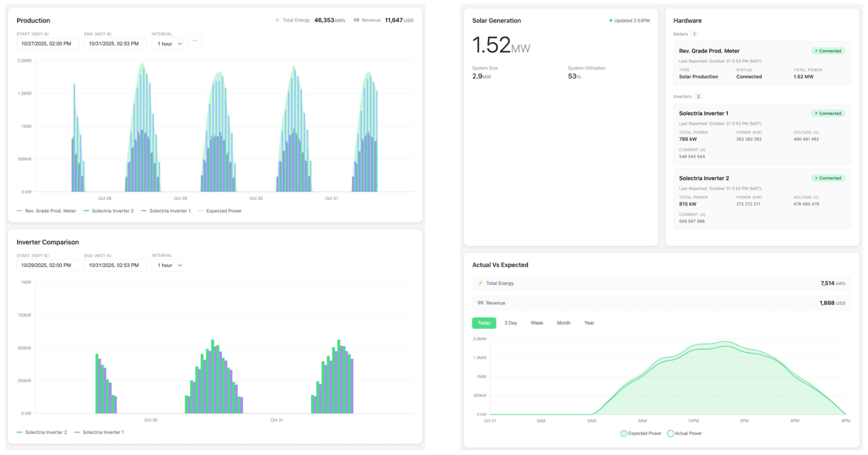Click the green dot on Solectria Inverter 2's Connected badge
Screen dimensions: 868x455
816,178
